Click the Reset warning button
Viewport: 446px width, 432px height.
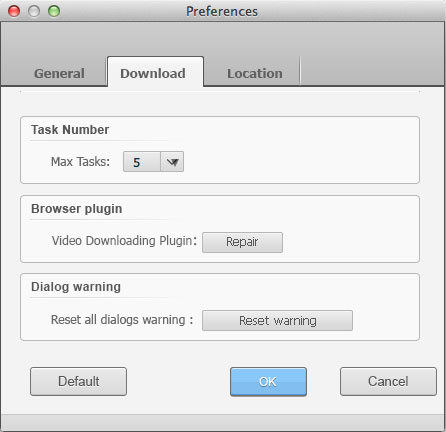[277, 321]
